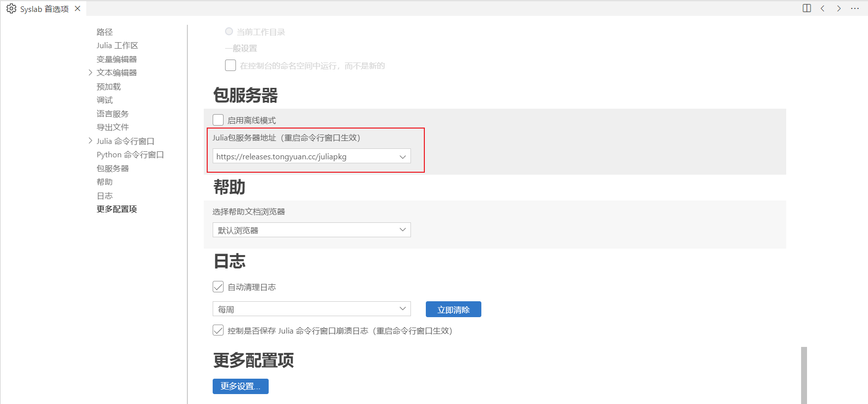
Task: Open the 默认浏览器 dropdown
Action: tap(311, 230)
